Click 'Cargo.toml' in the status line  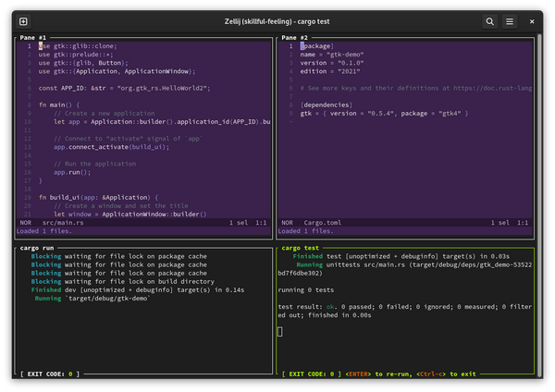pos(323,223)
